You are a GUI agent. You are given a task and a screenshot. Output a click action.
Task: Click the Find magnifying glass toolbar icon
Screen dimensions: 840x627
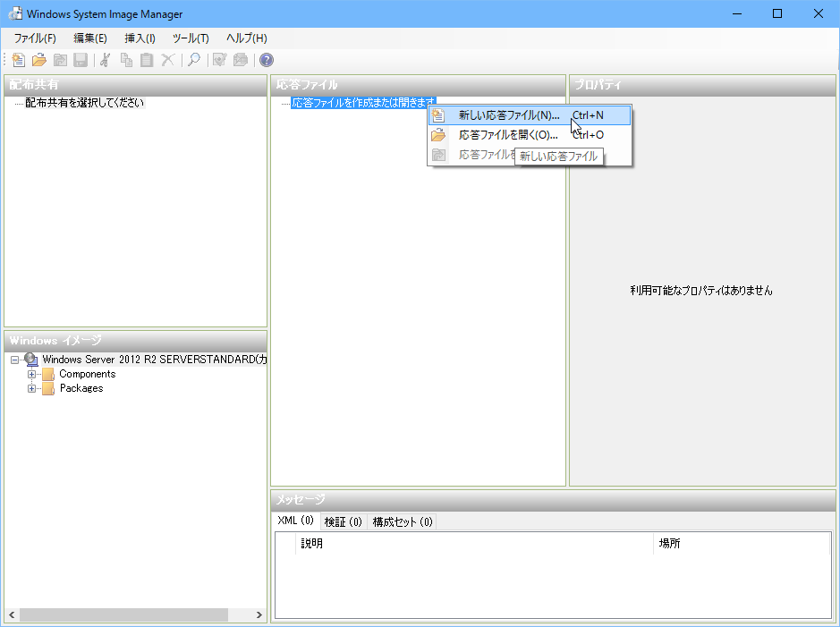coord(194,60)
